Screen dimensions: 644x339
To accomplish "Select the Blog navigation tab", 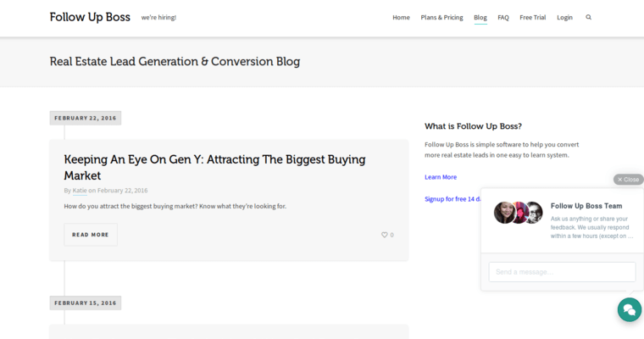I will click(x=480, y=17).
